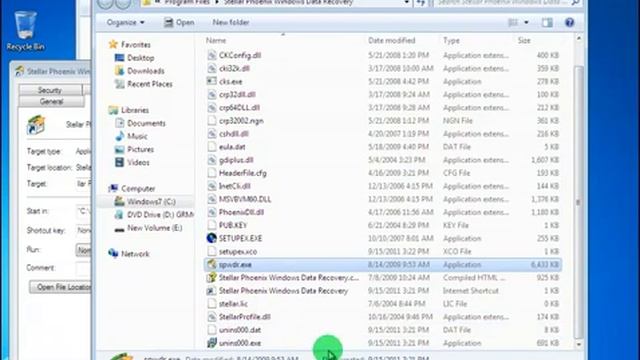
Task: Select DVD Drive (D:) entry
Action: tap(160, 215)
